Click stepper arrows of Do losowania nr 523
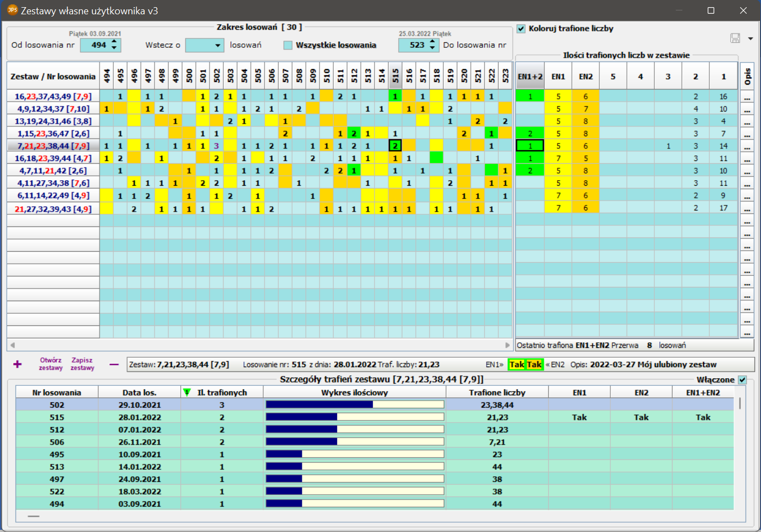 pos(432,45)
